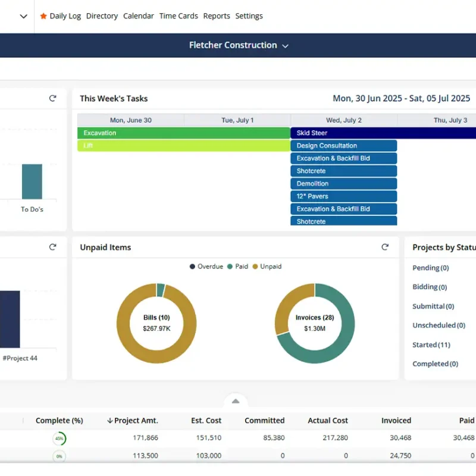The image size is (476, 476).
Task: Click the Bills (10) donut chart
Action: [x=156, y=323]
